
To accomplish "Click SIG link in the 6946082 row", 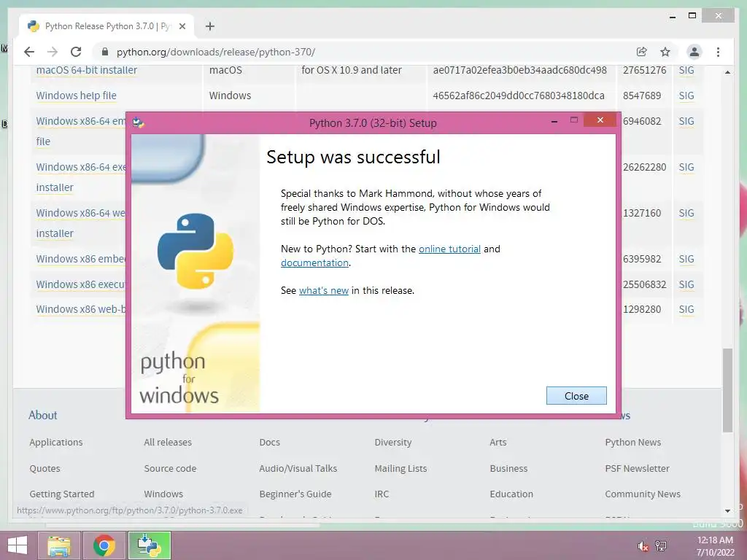I will 686,121.
